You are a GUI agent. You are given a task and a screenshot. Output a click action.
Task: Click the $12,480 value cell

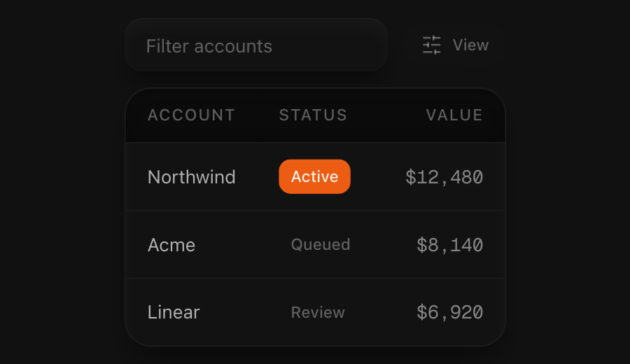[444, 177]
